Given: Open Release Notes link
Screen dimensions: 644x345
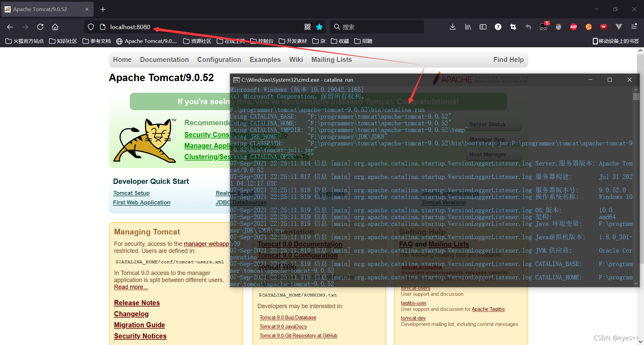Looking at the screenshot, I should tap(137, 303).
